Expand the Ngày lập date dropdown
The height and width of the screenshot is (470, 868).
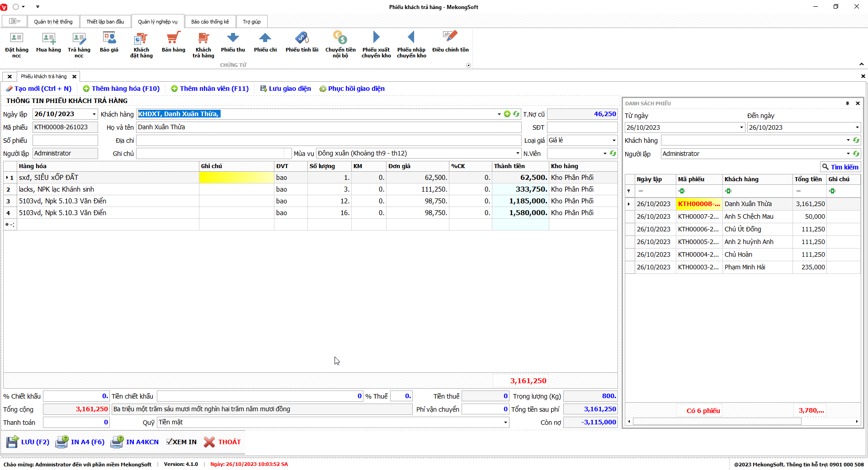point(94,114)
